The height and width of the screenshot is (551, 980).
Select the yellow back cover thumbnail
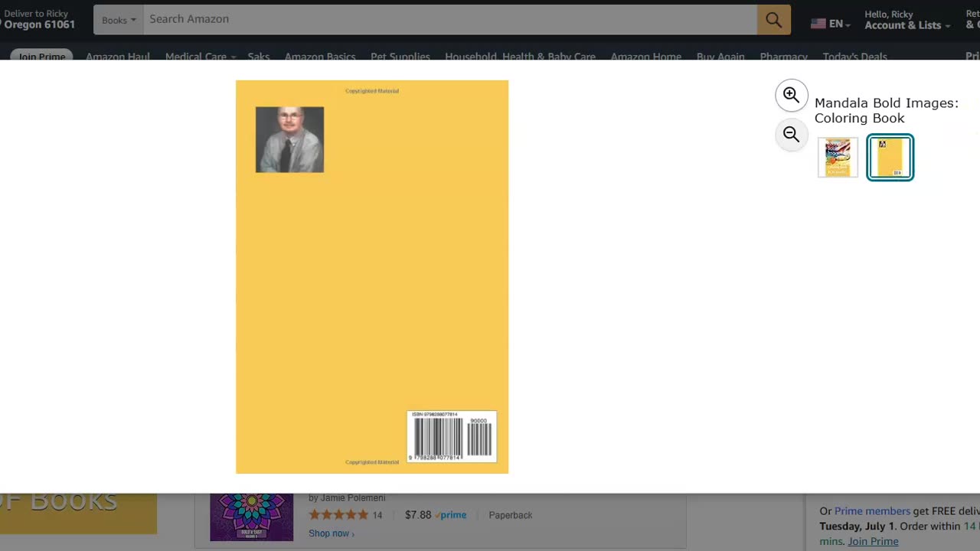(x=890, y=157)
